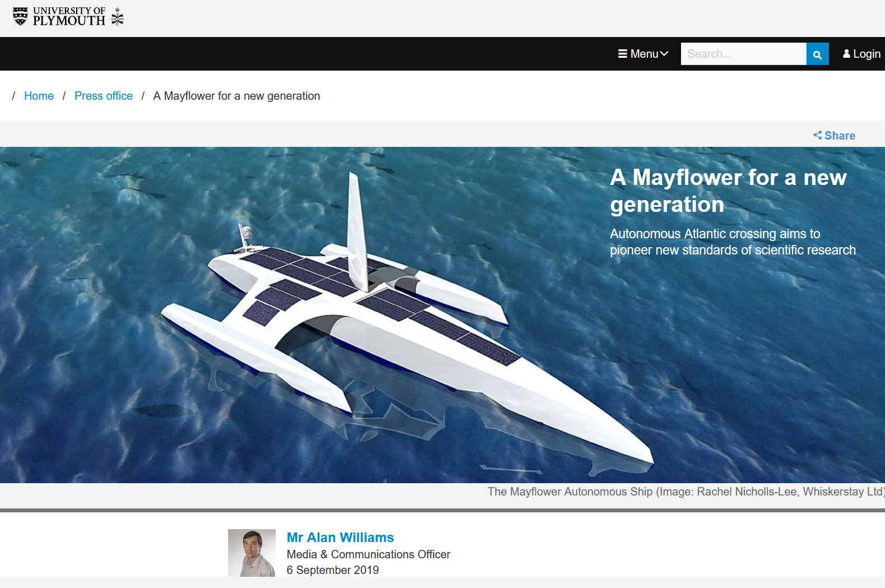Open Mr Alan Williams profile link
This screenshot has width=885, height=588.
tap(340, 538)
